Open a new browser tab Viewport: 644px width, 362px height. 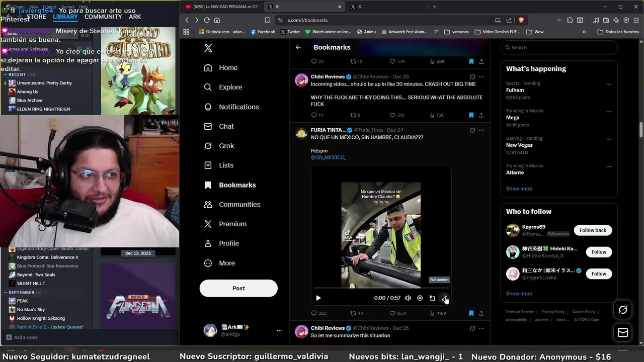point(435,7)
